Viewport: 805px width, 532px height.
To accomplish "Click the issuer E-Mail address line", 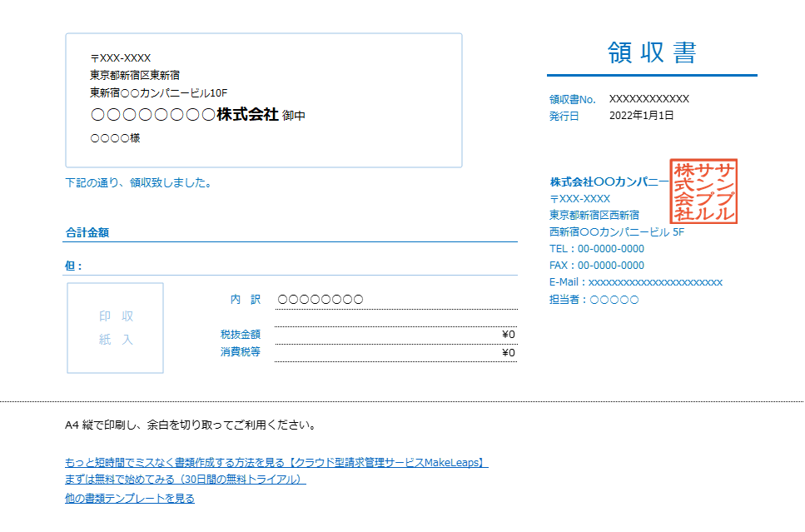I will point(636,282).
